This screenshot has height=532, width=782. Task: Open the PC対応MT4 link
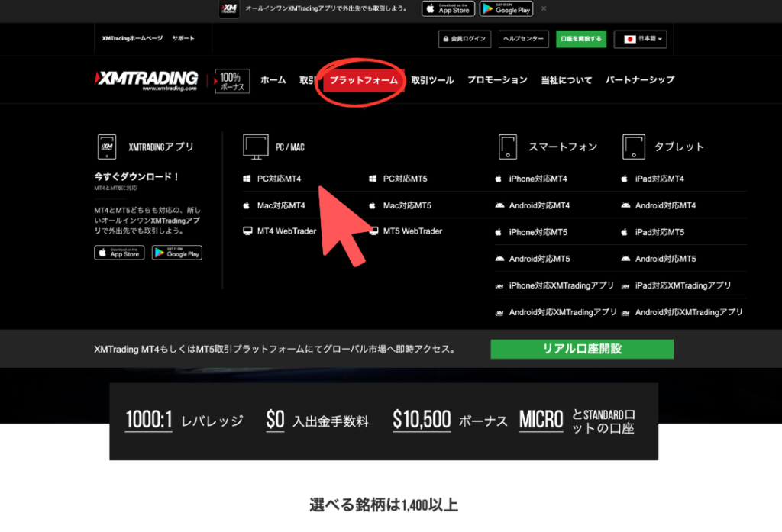click(x=279, y=179)
